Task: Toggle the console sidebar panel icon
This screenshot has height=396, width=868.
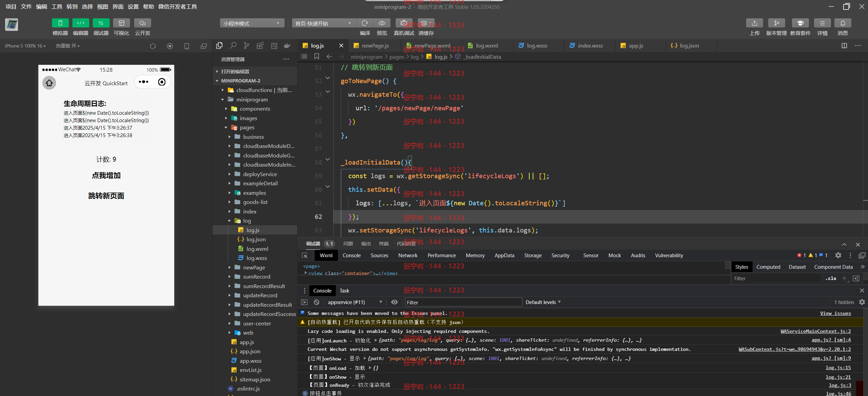Action: (x=304, y=302)
